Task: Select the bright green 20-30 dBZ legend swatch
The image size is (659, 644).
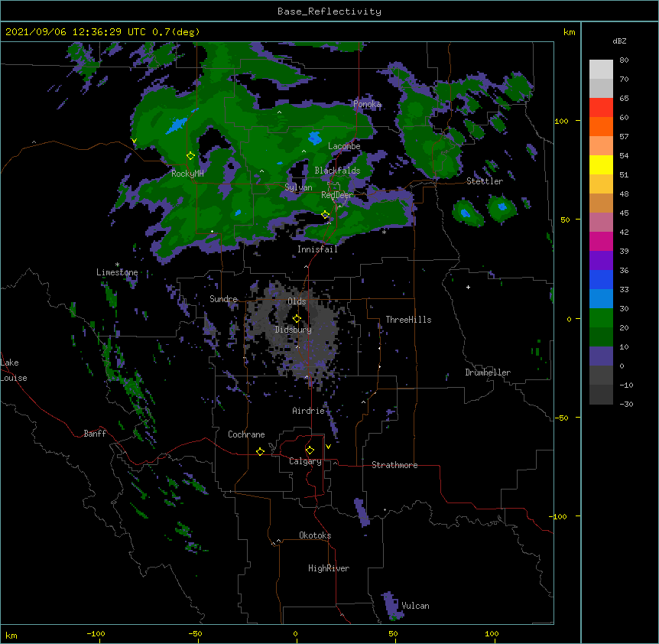Action: click(x=601, y=318)
